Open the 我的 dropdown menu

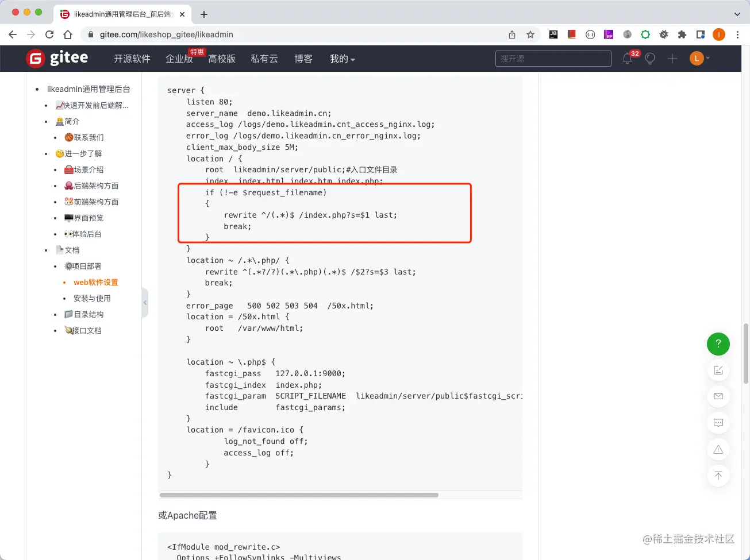tap(343, 59)
